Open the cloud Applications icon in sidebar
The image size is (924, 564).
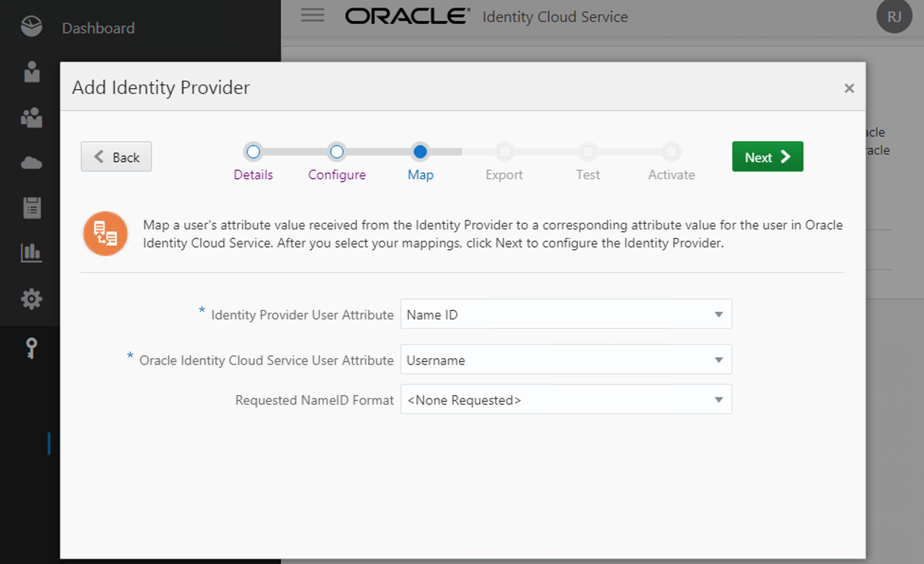32,163
